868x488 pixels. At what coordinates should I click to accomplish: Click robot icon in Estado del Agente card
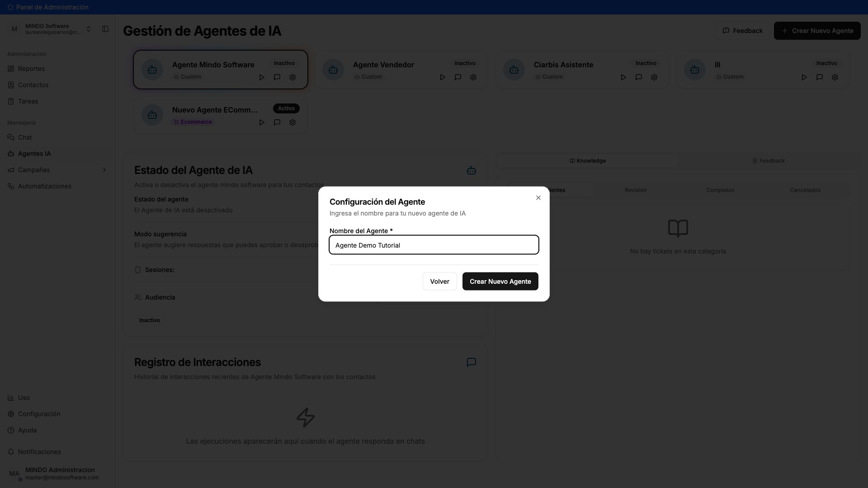pos(472,170)
